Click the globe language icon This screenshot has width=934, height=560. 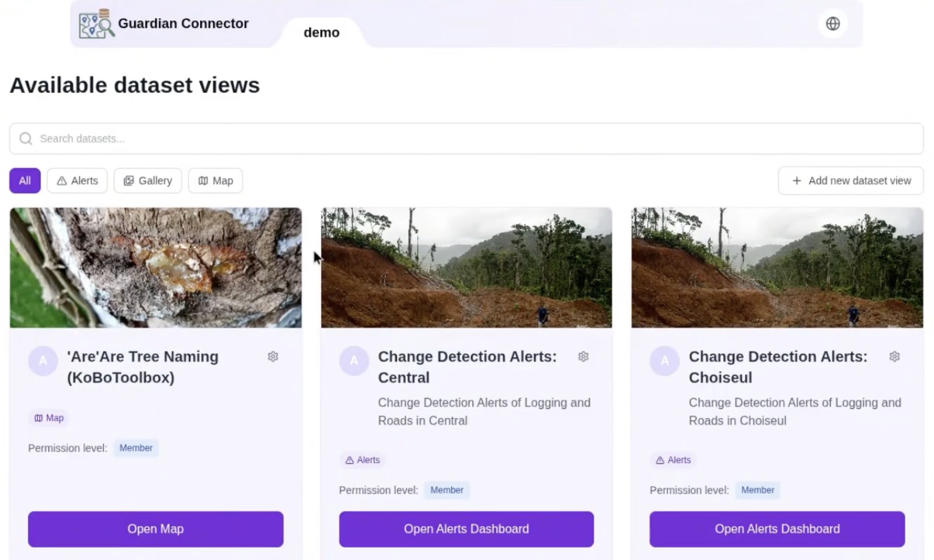pos(832,23)
